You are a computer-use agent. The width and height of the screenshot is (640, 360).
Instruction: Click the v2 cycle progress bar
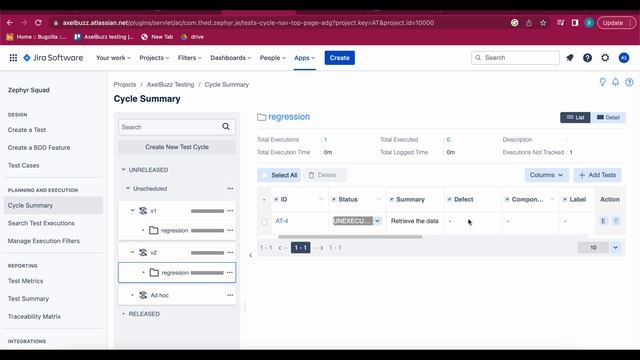[207, 253]
